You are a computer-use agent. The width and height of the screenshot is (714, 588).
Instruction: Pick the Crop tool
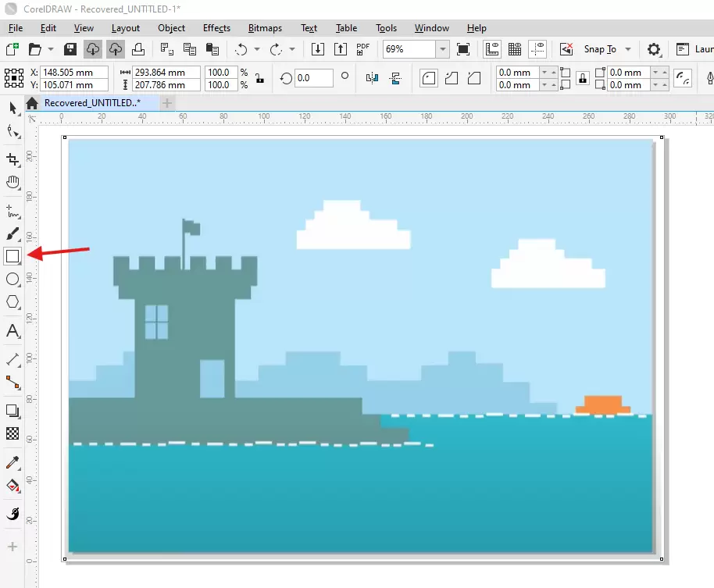(12, 159)
